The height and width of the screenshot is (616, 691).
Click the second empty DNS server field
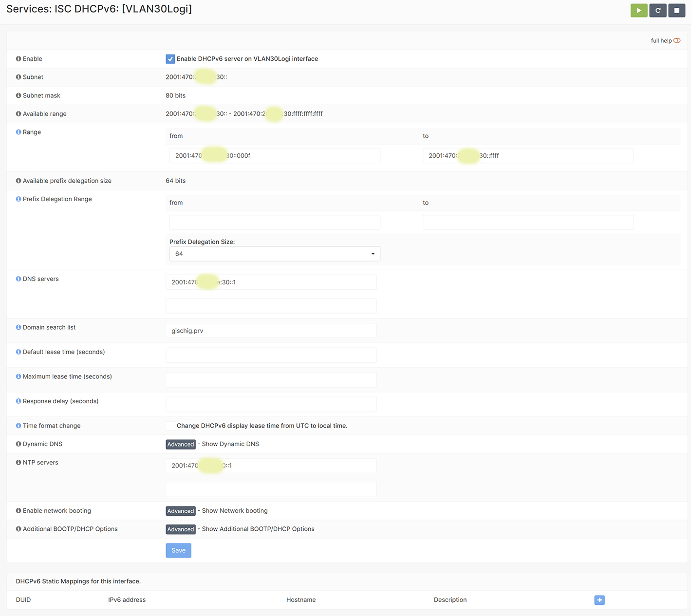[x=271, y=306]
